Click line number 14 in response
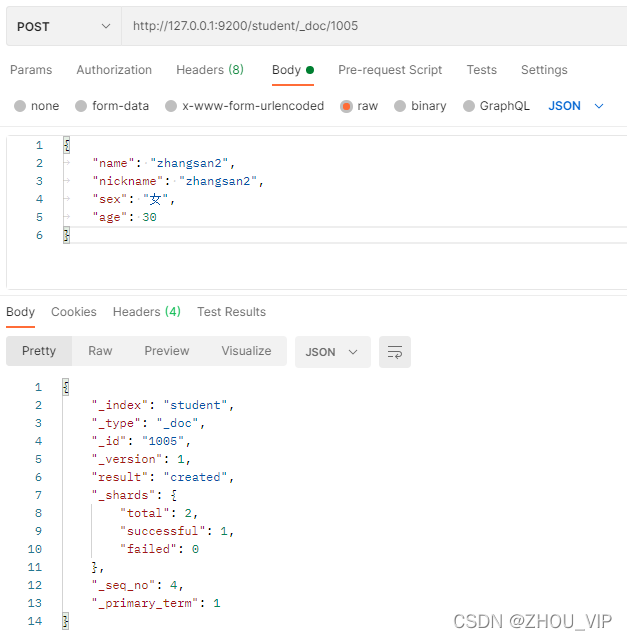 pyautogui.click(x=35, y=621)
